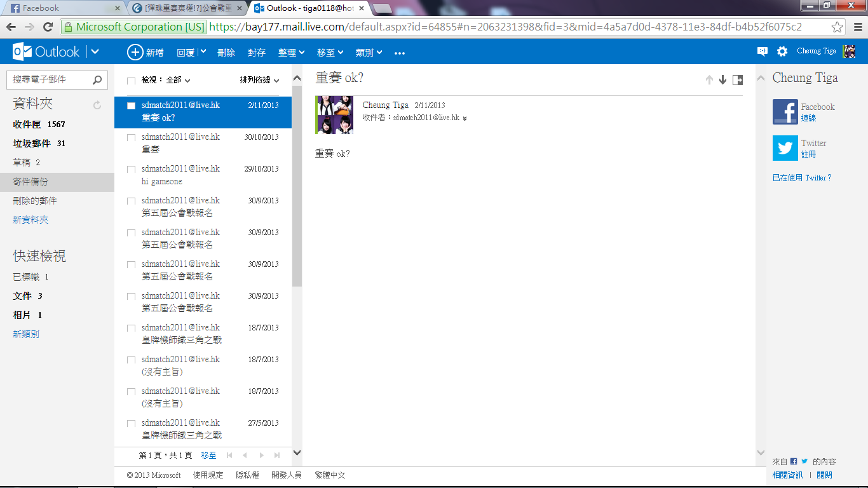The image size is (868, 488).
Task: Bookmark the page with the star icon
Action: tap(837, 27)
